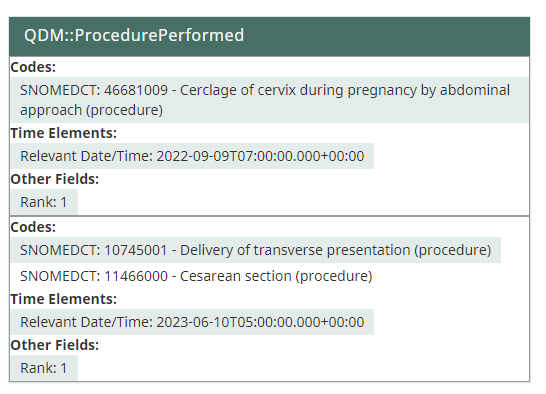Select the first Codes label

point(33,67)
